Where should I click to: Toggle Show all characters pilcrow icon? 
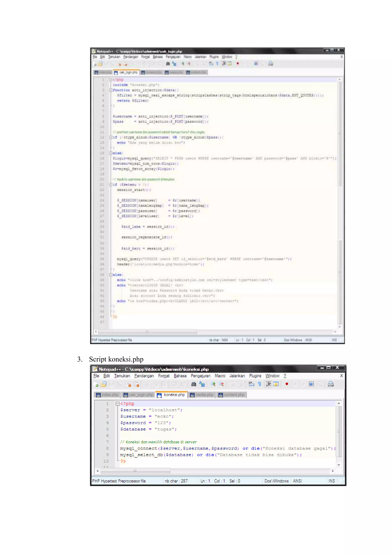(260, 384)
